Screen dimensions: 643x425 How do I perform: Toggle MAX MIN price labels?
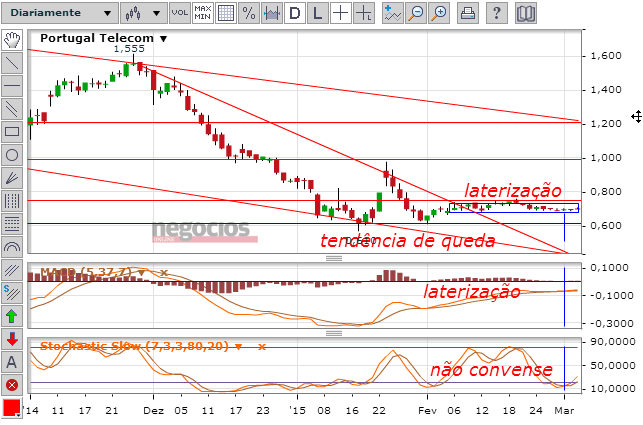tap(203, 13)
